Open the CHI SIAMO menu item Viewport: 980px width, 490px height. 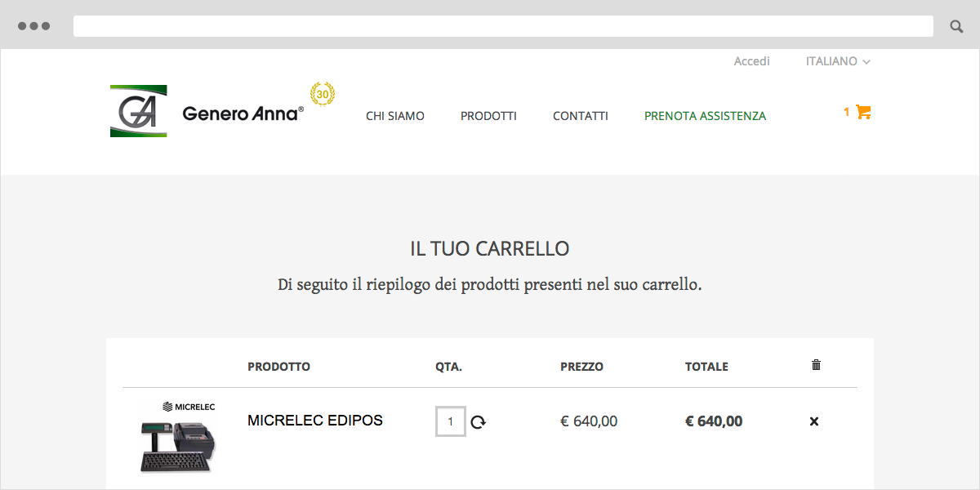(395, 116)
